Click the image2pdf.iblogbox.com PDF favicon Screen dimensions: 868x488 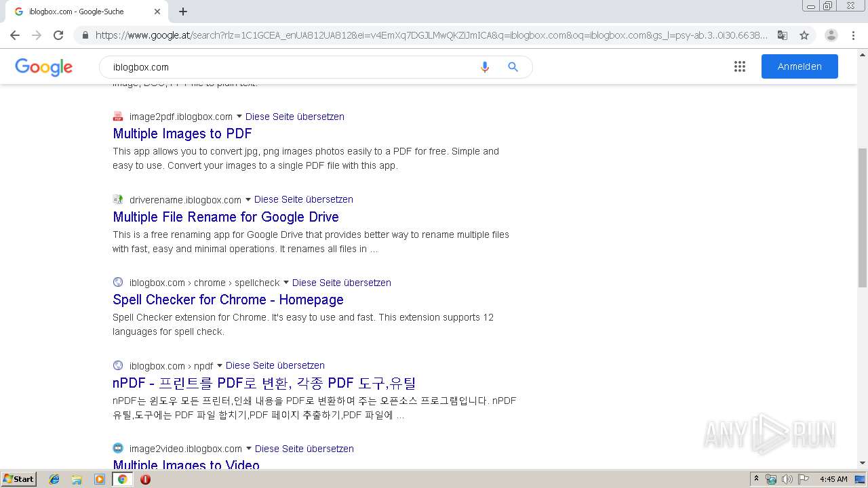point(118,116)
